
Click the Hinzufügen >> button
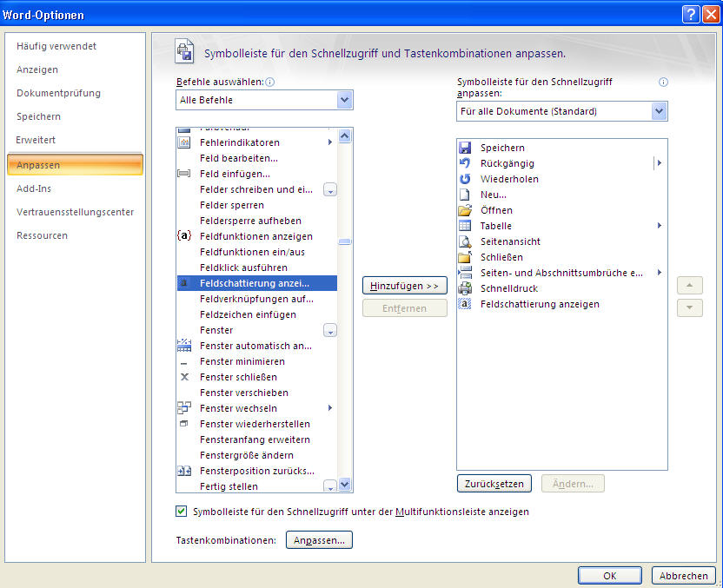[x=404, y=286]
